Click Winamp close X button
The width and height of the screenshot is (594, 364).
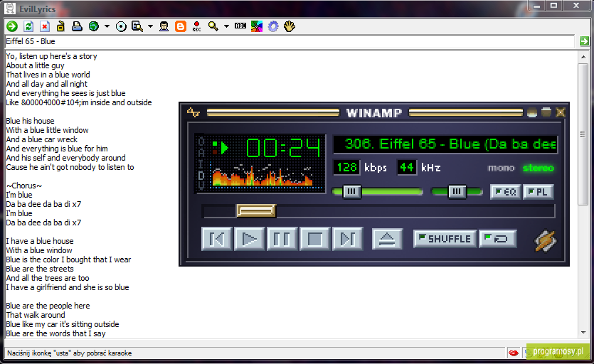point(561,112)
